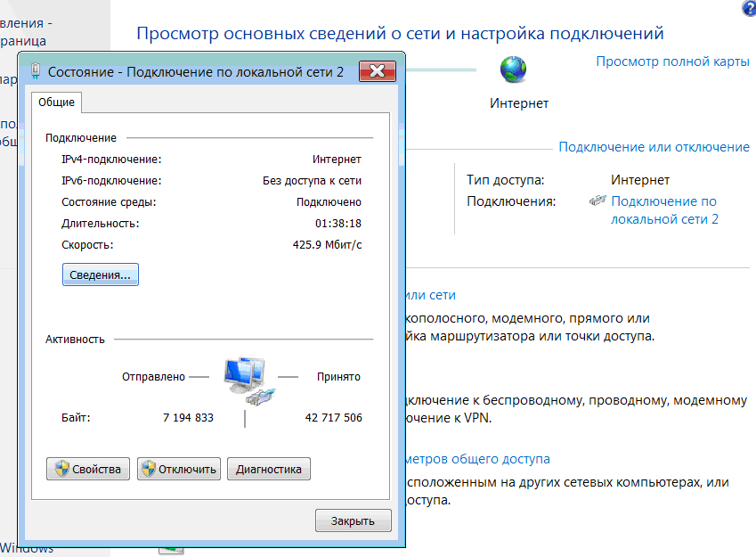Click the Свойства button
The image size is (756, 557).
(x=88, y=469)
